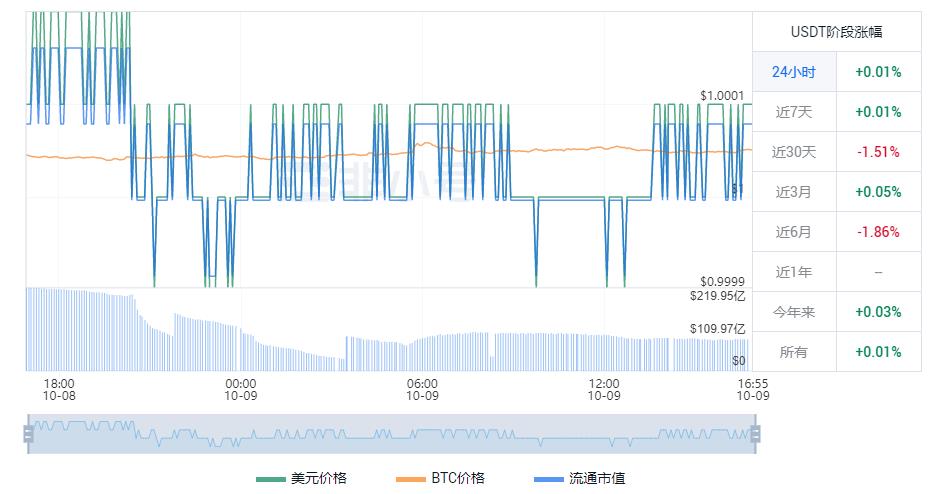This screenshot has width=945, height=494.
Task: Select the 24小时 period tab
Action: point(794,72)
